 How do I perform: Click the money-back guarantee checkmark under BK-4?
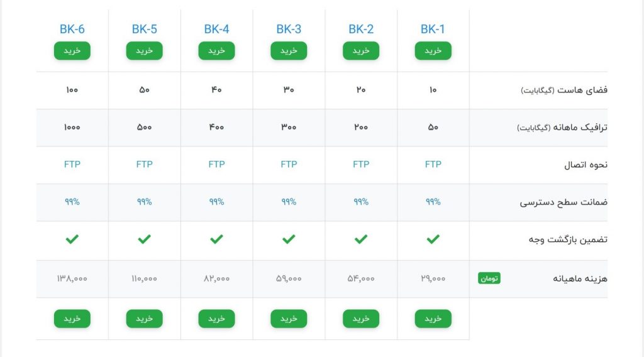(x=216, y=239)
